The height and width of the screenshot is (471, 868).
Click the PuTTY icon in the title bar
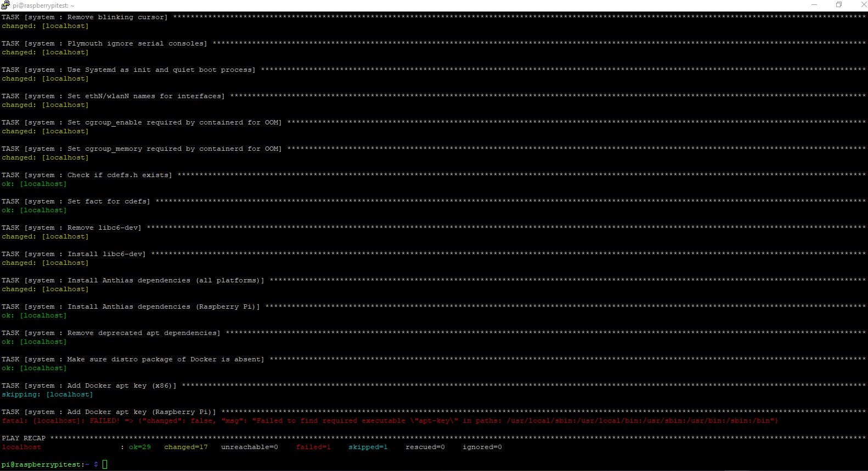point(5,5)
